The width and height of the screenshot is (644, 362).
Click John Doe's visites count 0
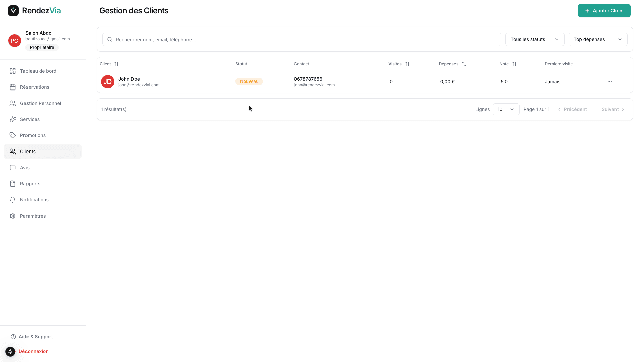[x=391, y=82]
